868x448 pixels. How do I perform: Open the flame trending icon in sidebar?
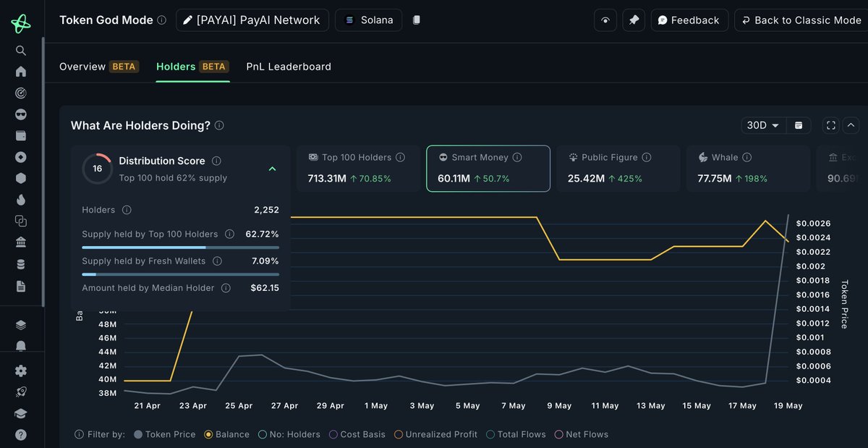coord(21,200)
